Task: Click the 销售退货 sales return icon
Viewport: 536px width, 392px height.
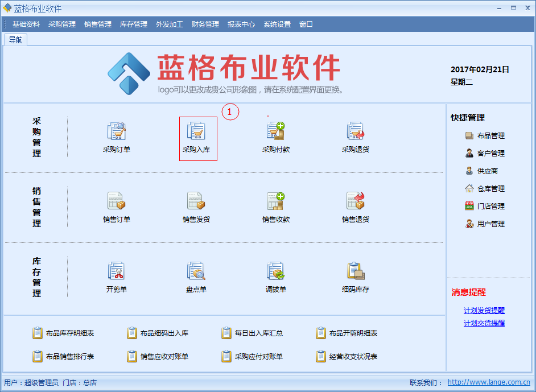Action: 356,201
